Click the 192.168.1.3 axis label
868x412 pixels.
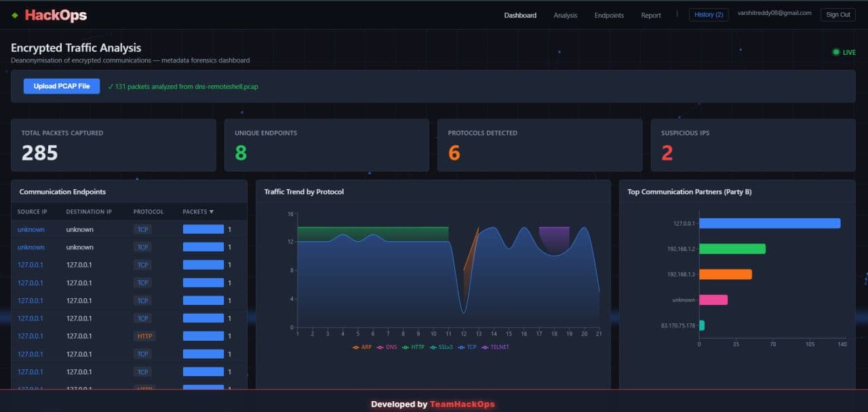(682, 274)
